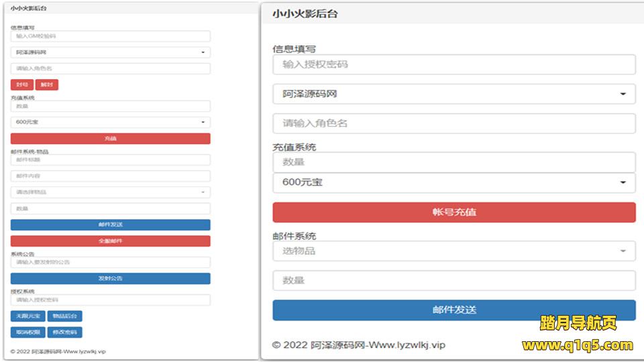Open the 请选择物品 item dropdown
The image size is (644, 362).
[110, 192]
